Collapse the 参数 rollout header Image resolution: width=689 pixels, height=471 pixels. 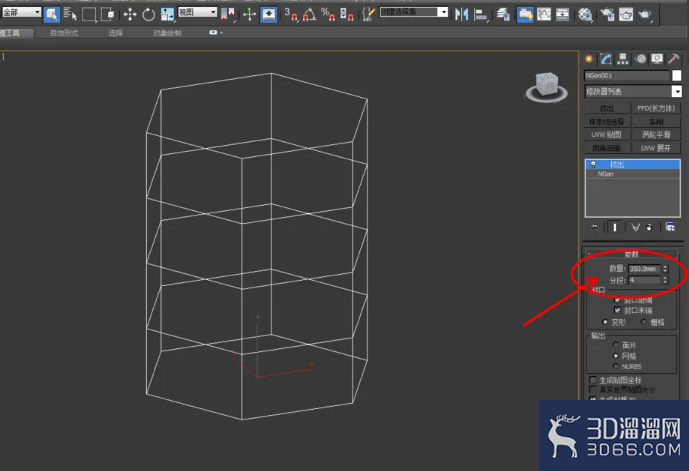tap(631, 254)
